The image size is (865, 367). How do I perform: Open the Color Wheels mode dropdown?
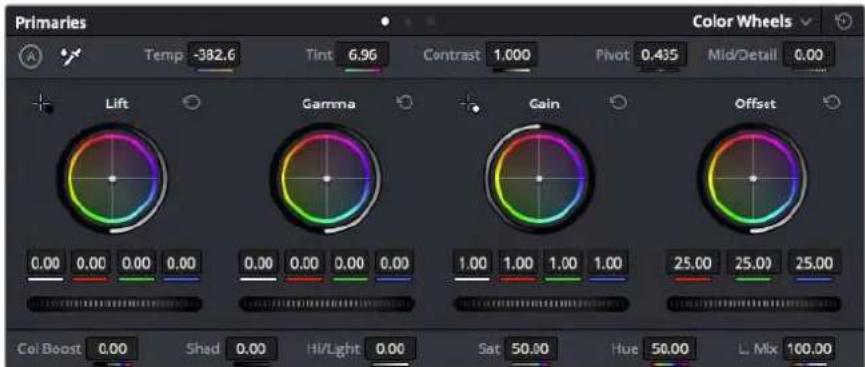(752, 22)
